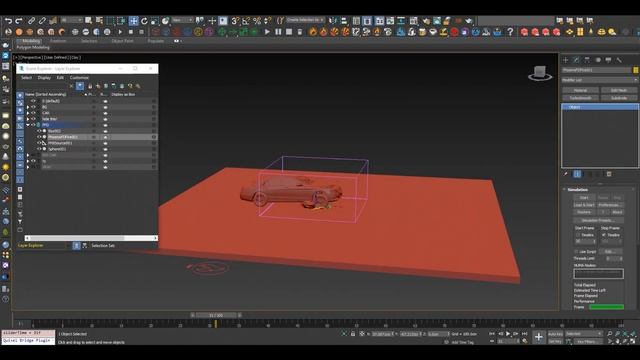Toggle Start Frame Timeline checkbox

(x=578, y=235)
